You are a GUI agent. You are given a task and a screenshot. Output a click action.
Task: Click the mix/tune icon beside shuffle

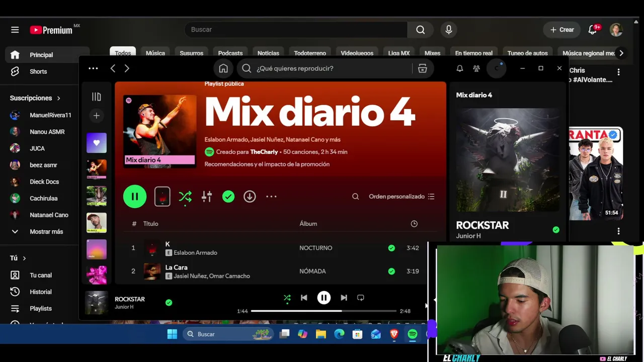[207, 197]
